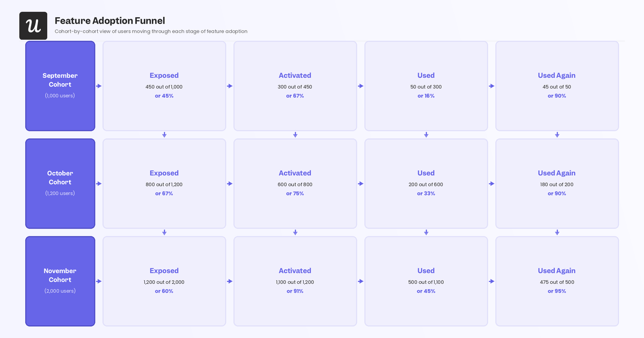Click "or 67%" in September Activated card
The height and width of the screenshot is (338, 644).
[x=295, y=96]
